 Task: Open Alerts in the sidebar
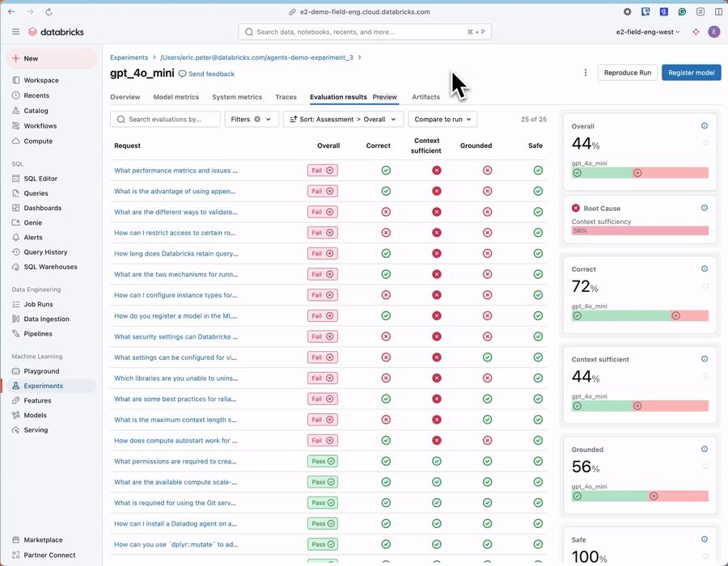pos(33,238)
